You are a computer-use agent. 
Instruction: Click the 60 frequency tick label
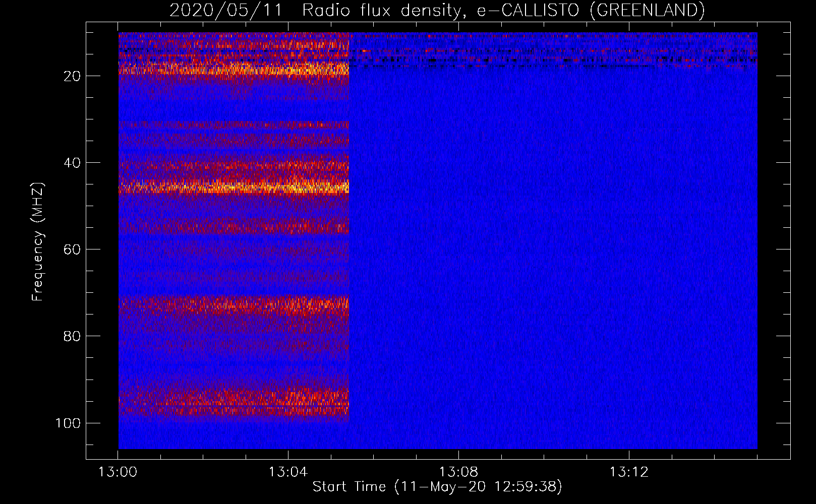[x=72, y=249]
